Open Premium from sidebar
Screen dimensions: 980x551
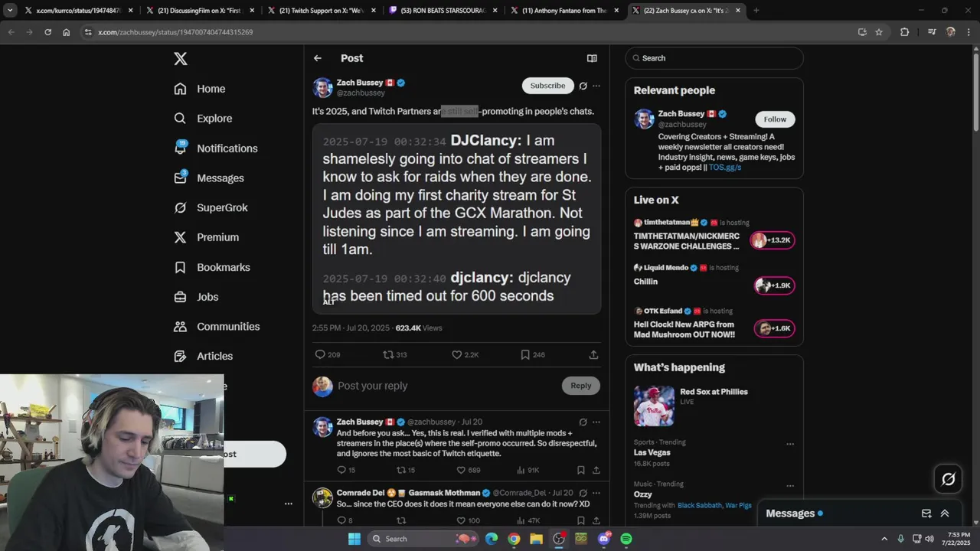pos(207,237)
